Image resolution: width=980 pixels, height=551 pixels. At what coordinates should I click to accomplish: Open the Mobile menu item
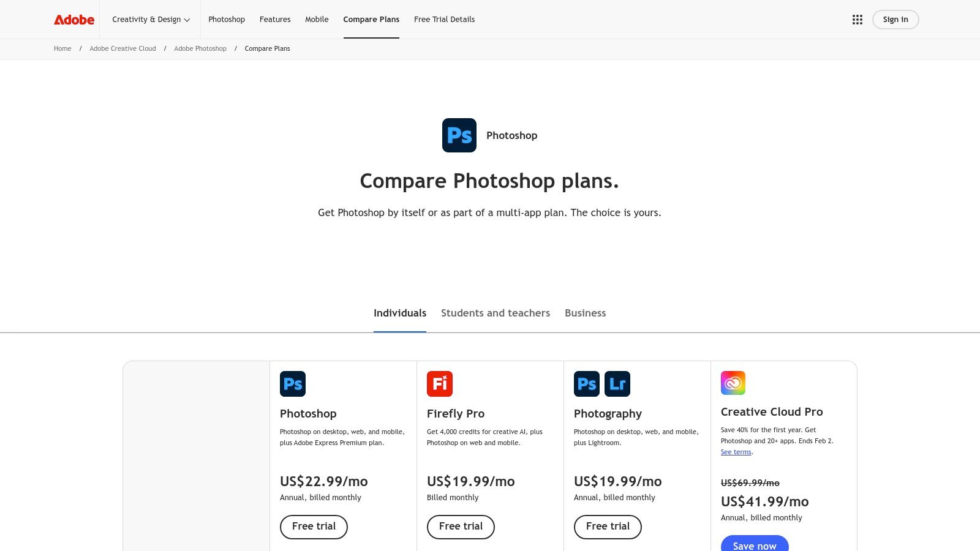coord(317,19)
